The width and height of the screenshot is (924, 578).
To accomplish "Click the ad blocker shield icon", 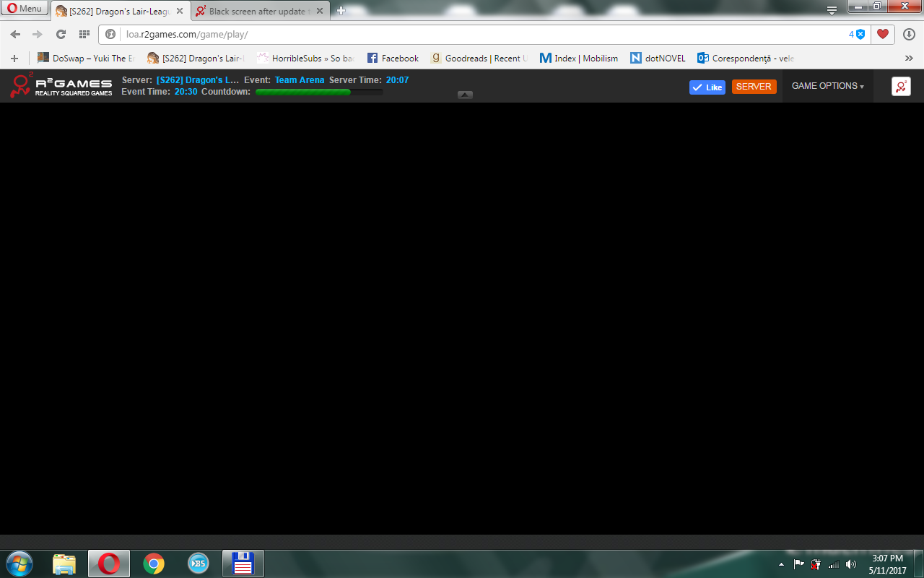I will (860, 34).
